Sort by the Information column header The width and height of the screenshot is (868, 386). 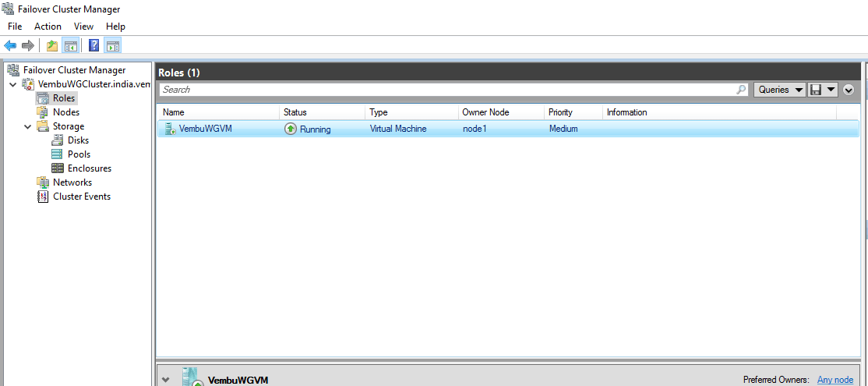pos(719,112)
